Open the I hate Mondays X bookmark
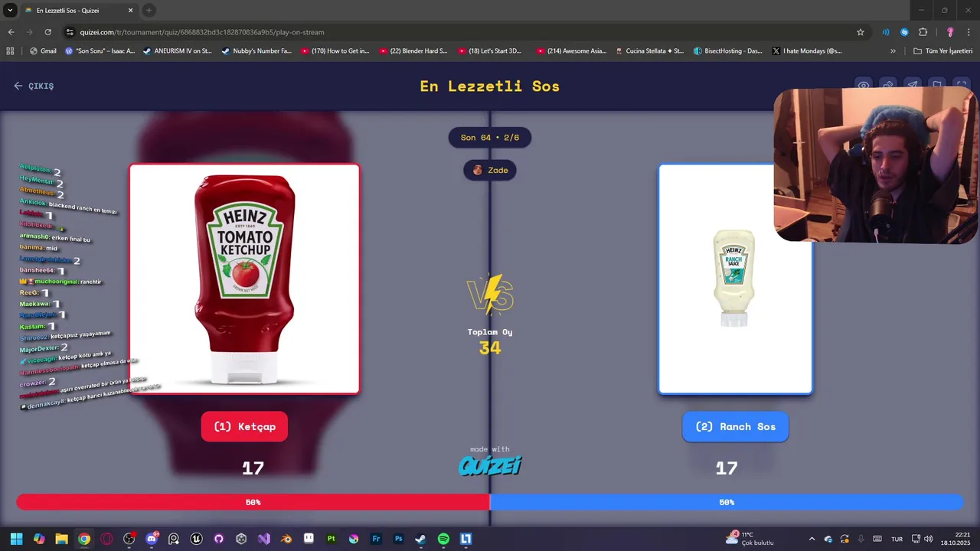The image size is (980, 551). (807, 51)
